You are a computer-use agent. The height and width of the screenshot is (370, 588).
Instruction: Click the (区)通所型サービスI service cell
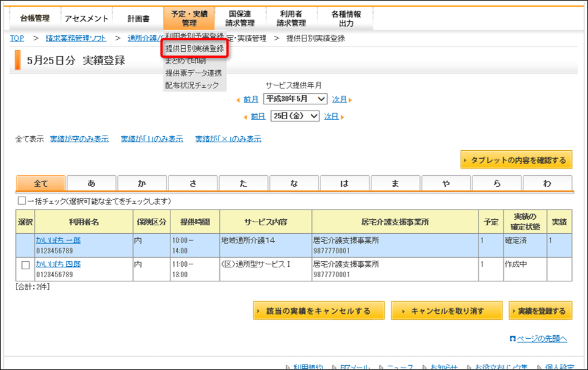click(266, 269)
